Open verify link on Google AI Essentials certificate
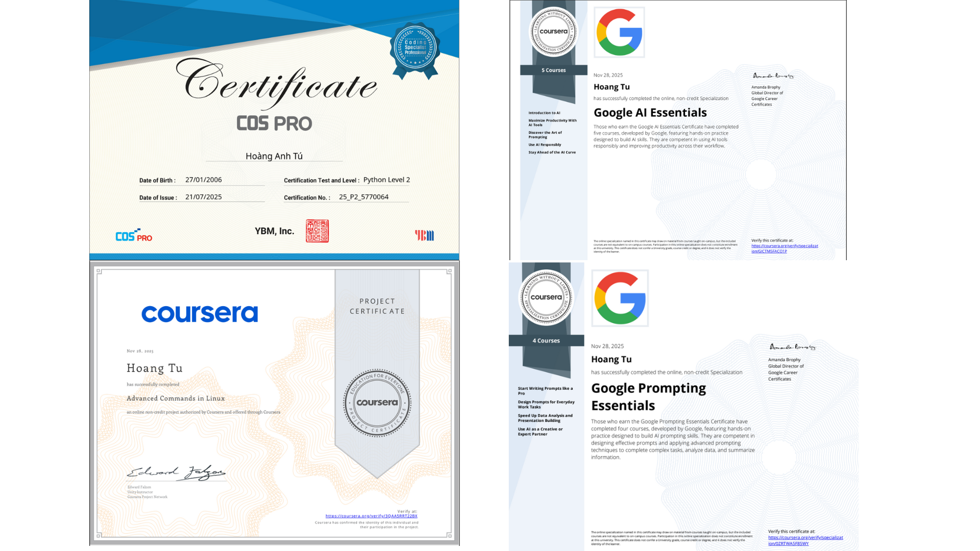The width and height of the screenshot is (980, 551). [x=785, y=248]
